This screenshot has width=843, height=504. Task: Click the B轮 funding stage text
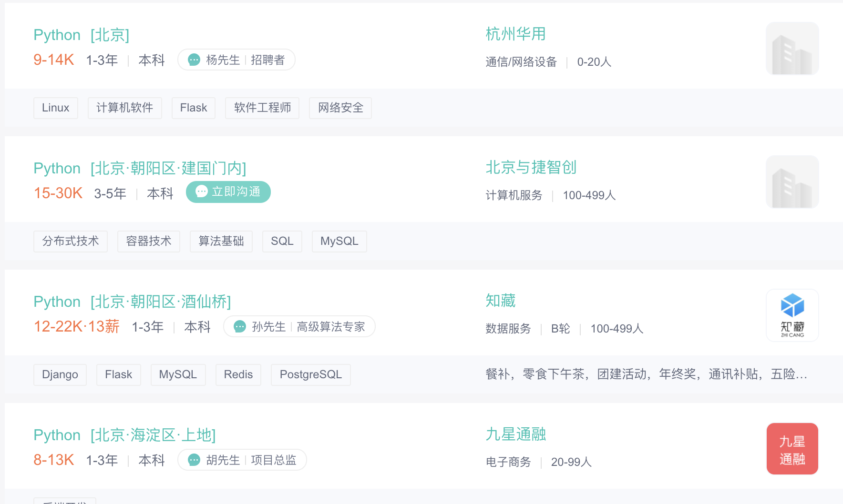pyautogui.click(x=561, y=329)
